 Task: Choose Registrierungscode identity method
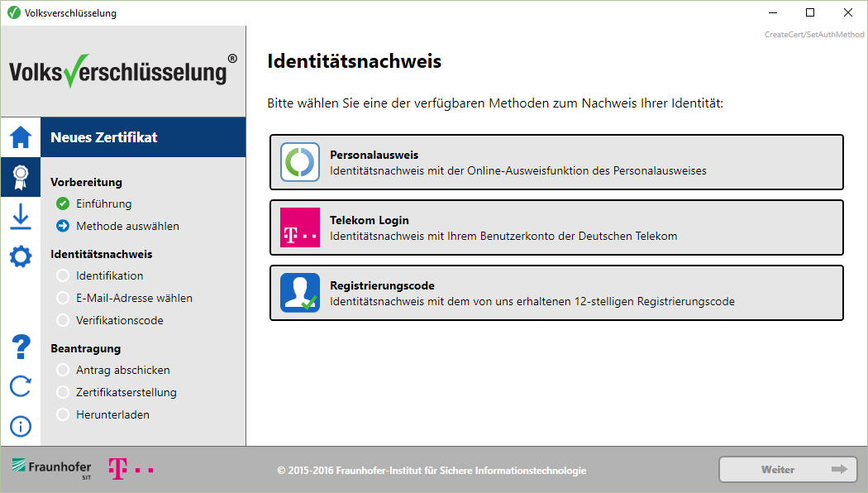pos(556,293)
